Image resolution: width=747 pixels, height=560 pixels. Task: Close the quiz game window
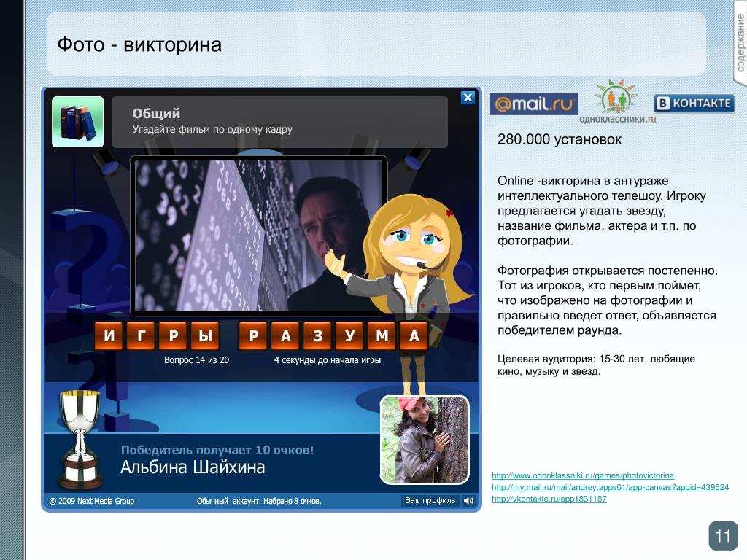point(468,98)
